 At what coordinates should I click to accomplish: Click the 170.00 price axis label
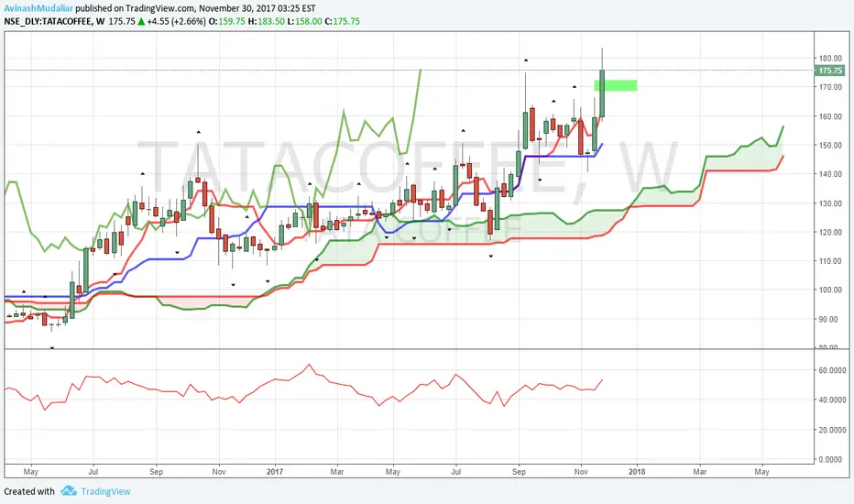tap(830, 87)
